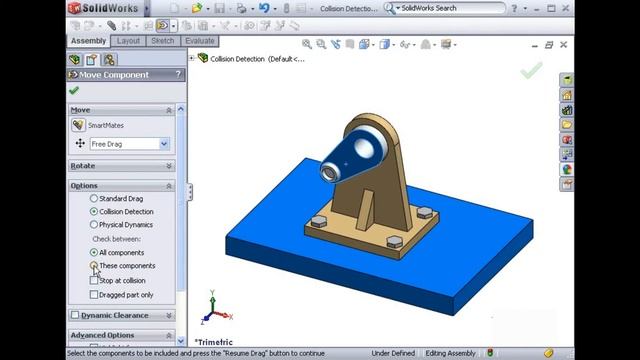
Task: Open the Move Component toolbar dropdown arrow
Action: 173,26
